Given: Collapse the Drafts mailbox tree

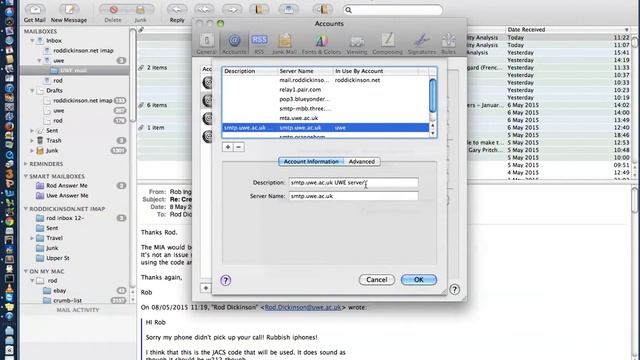Looking at the screenshot, I should 32,91.
